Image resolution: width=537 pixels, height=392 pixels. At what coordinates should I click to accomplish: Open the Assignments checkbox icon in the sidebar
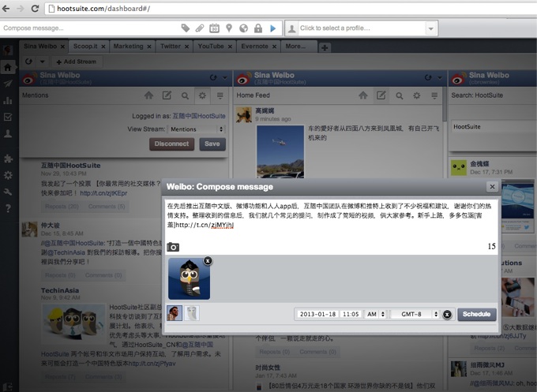point(8,117)
